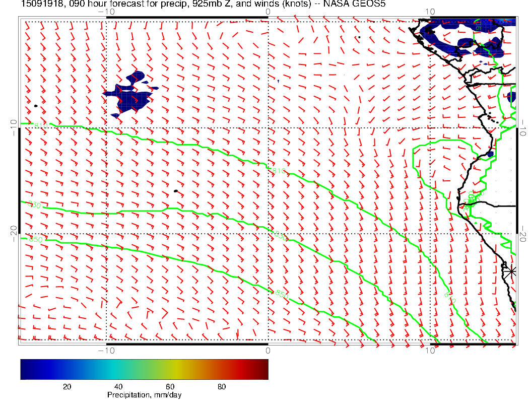Image resolution: width=532 pixels, height=411 pixels.
Task: Click the 850 contour label at the left edge
Action: pos(35,240)
